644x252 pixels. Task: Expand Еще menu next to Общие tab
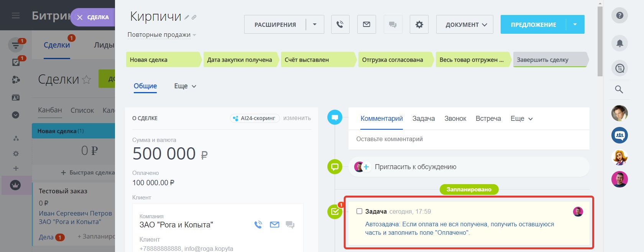(185, 86)
